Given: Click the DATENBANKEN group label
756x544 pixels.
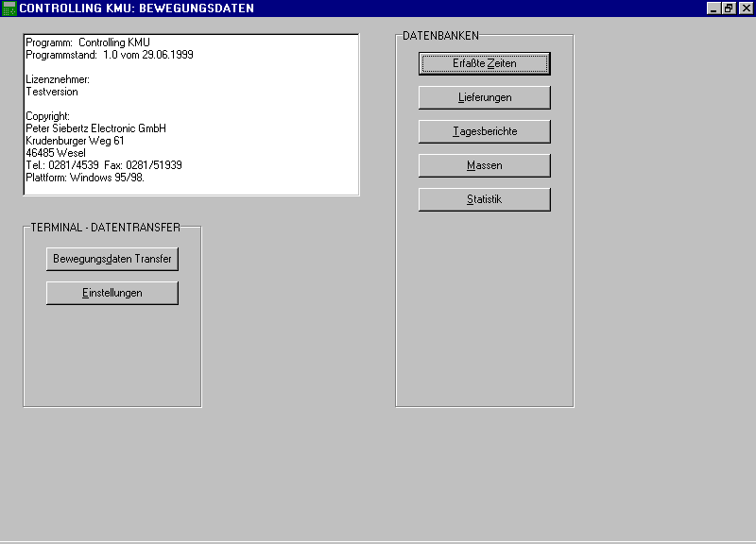Looking at the screenshot, I should click(440, 36).
